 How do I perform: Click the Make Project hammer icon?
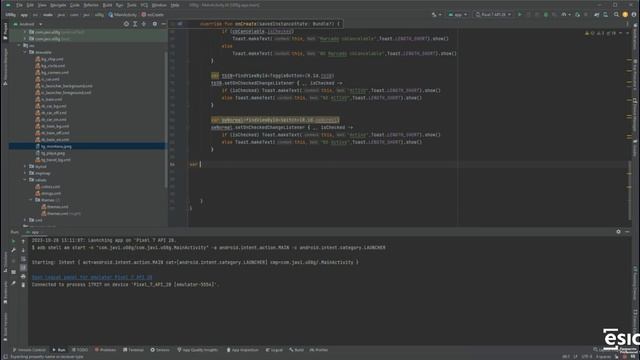tap(434, 14)
